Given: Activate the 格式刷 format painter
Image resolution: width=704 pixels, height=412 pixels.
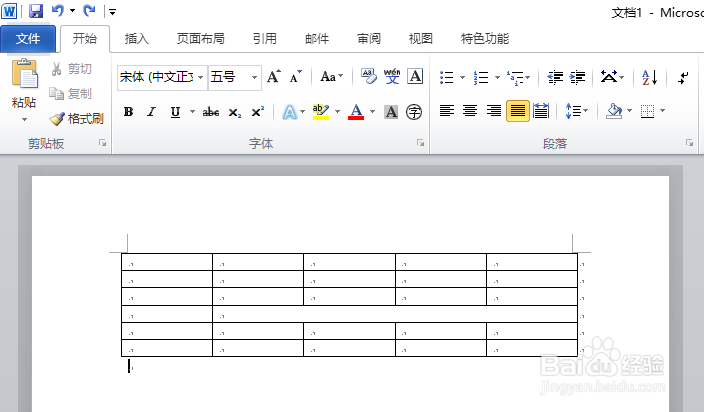Looking at the screenshot, I should click(76, 118).
